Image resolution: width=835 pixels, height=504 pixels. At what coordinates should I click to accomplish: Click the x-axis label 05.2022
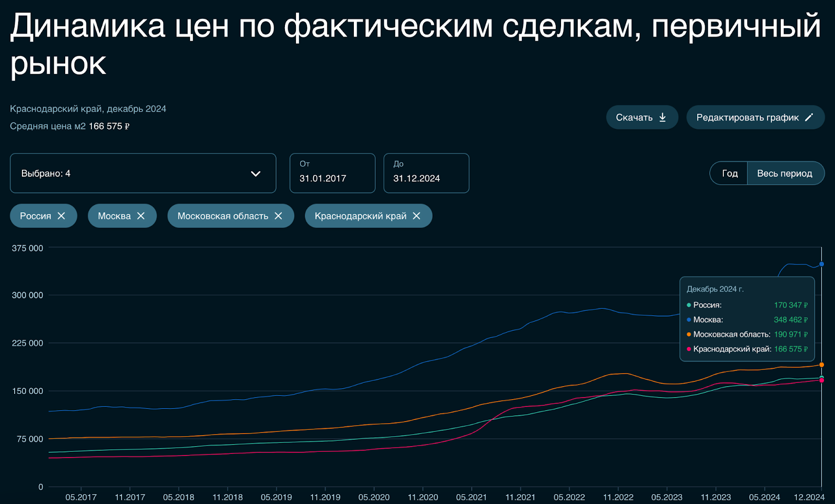(569, 497)
